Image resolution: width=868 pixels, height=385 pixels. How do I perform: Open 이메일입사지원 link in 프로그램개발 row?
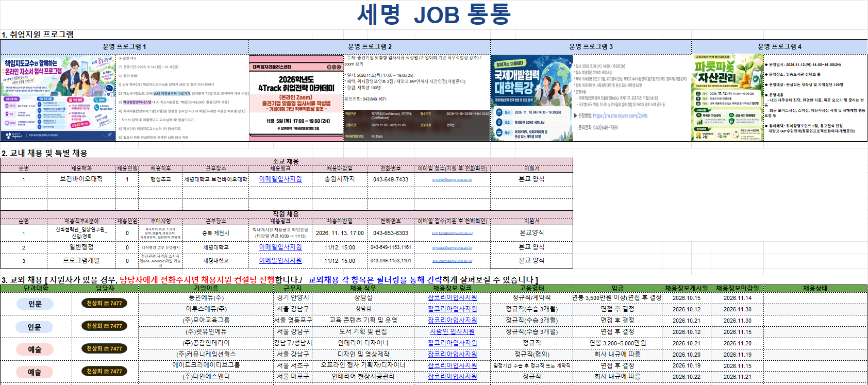[x=280, y=260]
